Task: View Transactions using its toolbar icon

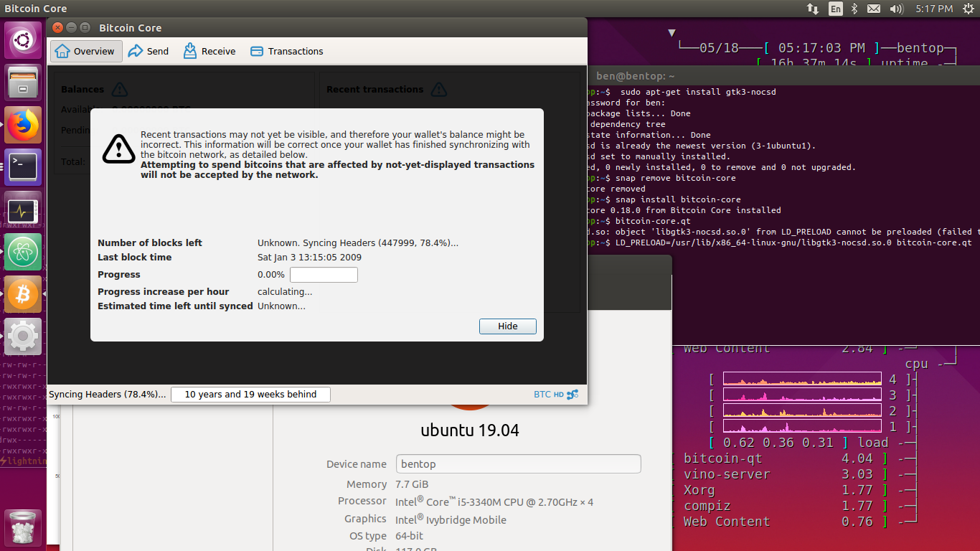Action: [256, 51]
